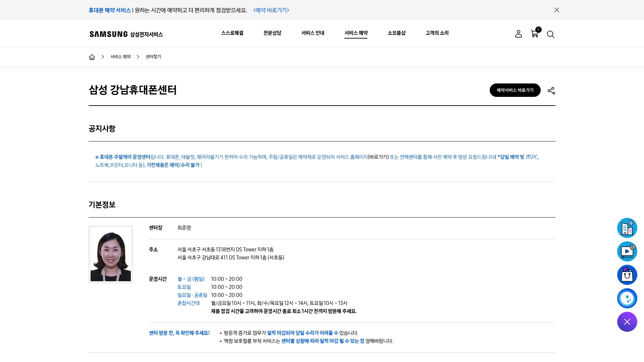Open the video consultation floating icon

pos(627,251)
